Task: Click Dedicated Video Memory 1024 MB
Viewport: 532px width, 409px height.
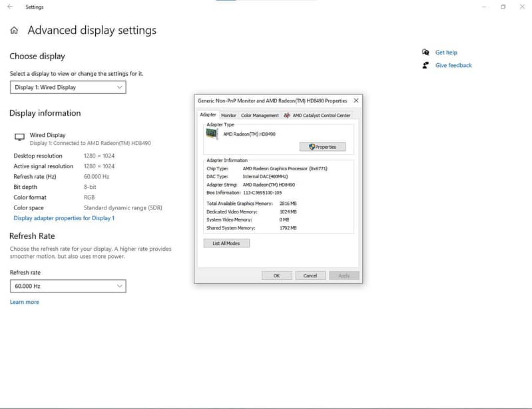Action: [288, 211]
